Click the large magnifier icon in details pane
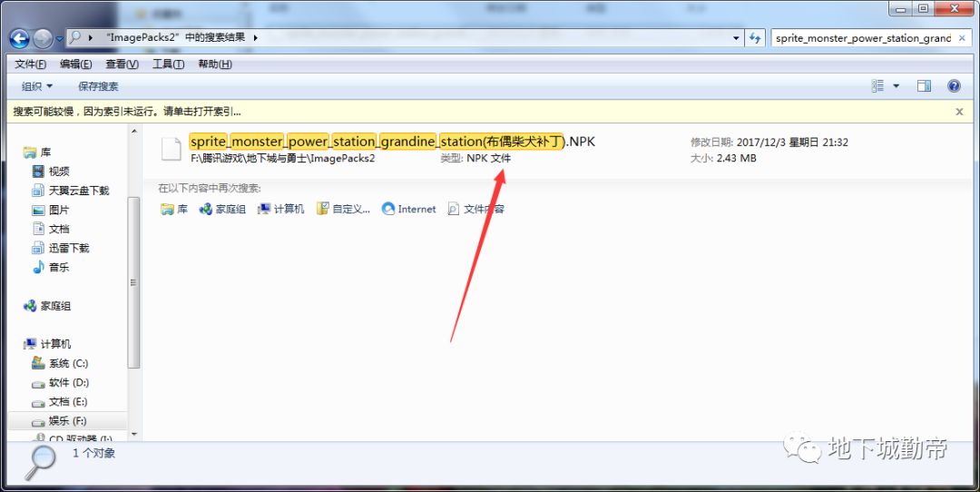This screenshot has width=980, height=492. [x=41, y=463]
